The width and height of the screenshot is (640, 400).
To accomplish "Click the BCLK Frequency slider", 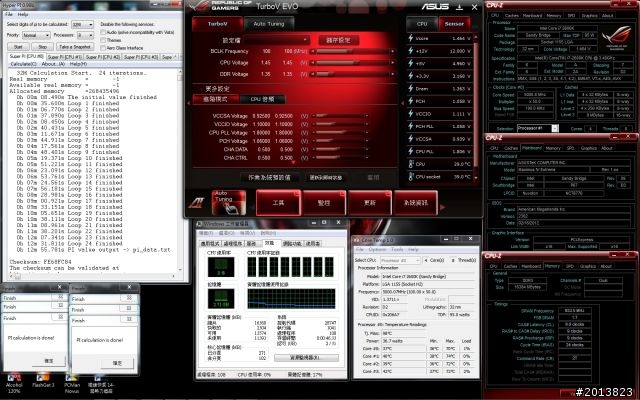I will click(x=352, y=51).
